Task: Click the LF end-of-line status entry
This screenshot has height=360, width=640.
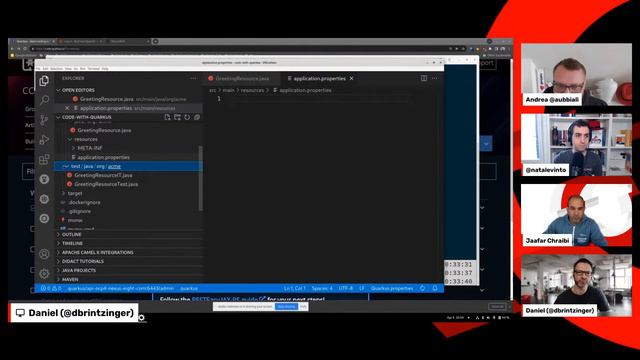Action: click(x=362, y=288)
